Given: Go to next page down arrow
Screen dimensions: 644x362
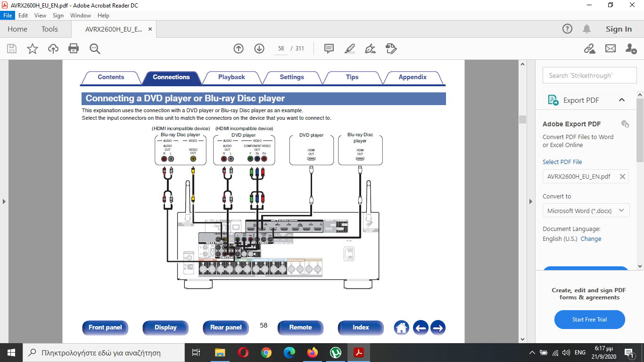Looking at the screenshot, I should point(259,49).
